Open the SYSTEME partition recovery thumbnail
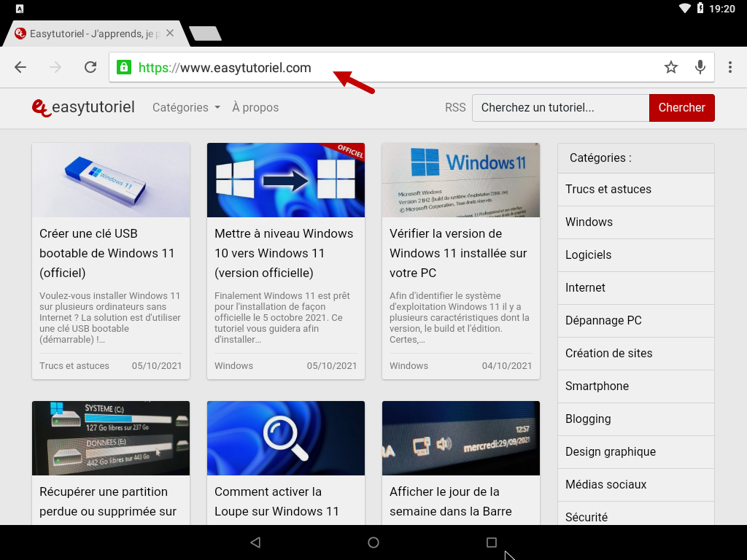The height and width of the screenshot is (560, 747). pos(111,438)
